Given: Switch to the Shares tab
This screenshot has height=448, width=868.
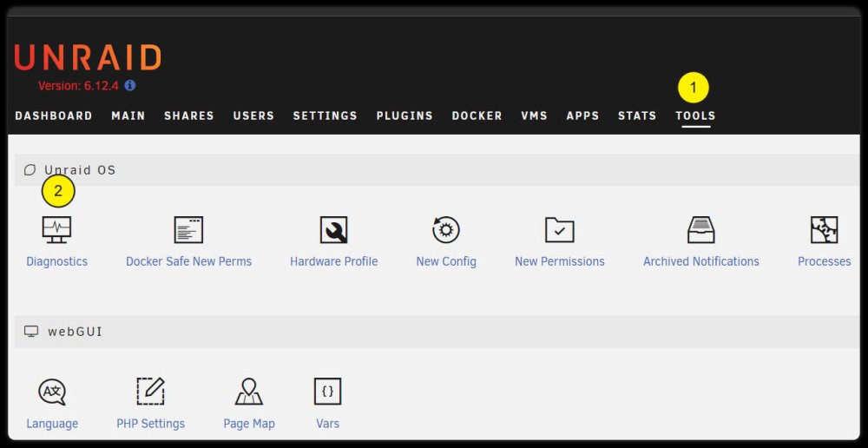Looking at the screenshot, I should click(x=189, y=115).
